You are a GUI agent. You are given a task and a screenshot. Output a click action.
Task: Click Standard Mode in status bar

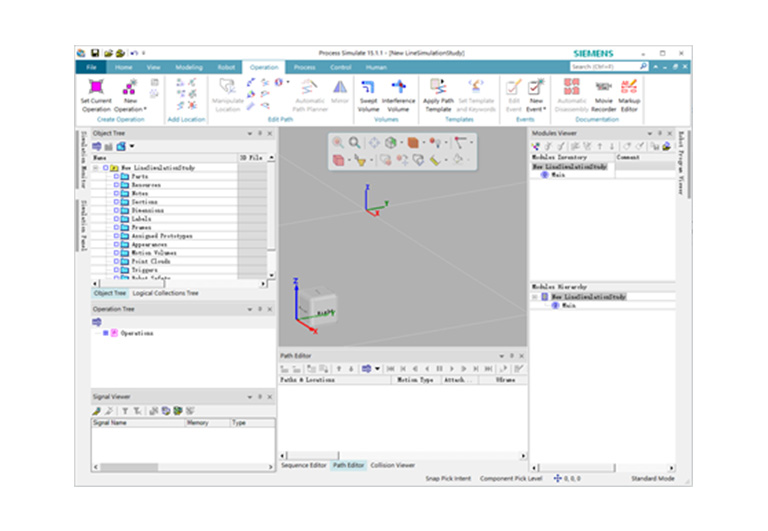(x=652, y=478)
